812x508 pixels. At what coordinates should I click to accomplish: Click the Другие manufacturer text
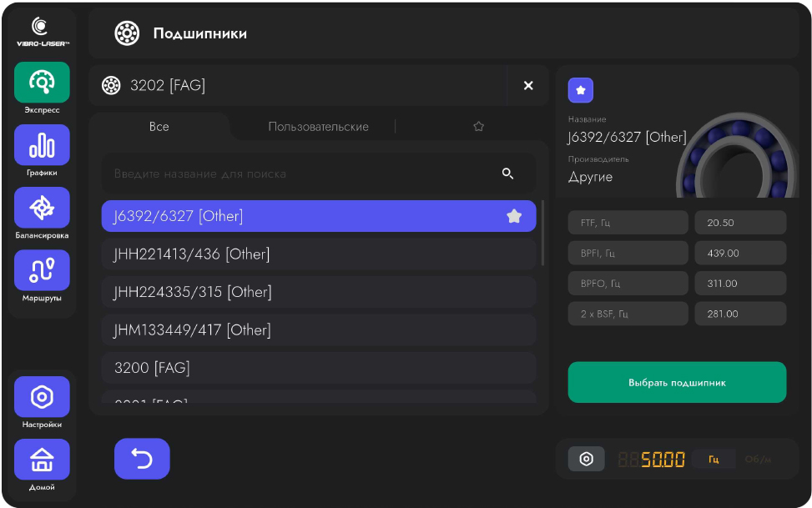(590, 177)
